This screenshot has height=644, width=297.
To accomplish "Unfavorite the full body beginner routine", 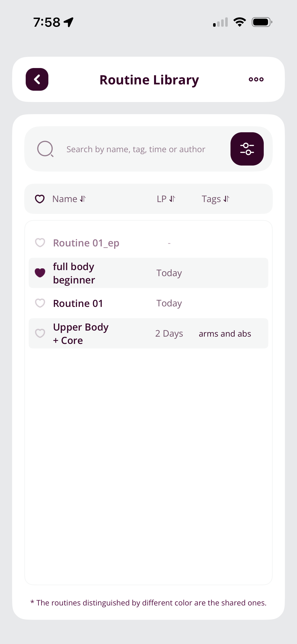I will tap(40, 273).
